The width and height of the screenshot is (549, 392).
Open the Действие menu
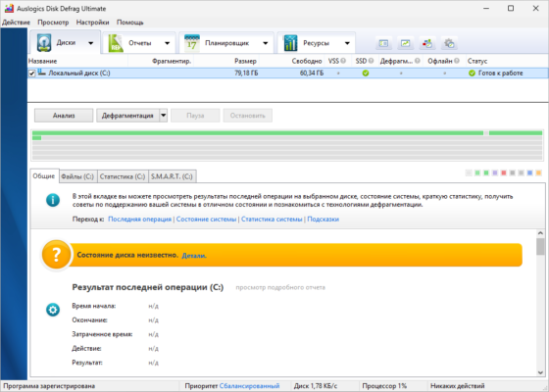pyautogui.click(x=16, y=23)
